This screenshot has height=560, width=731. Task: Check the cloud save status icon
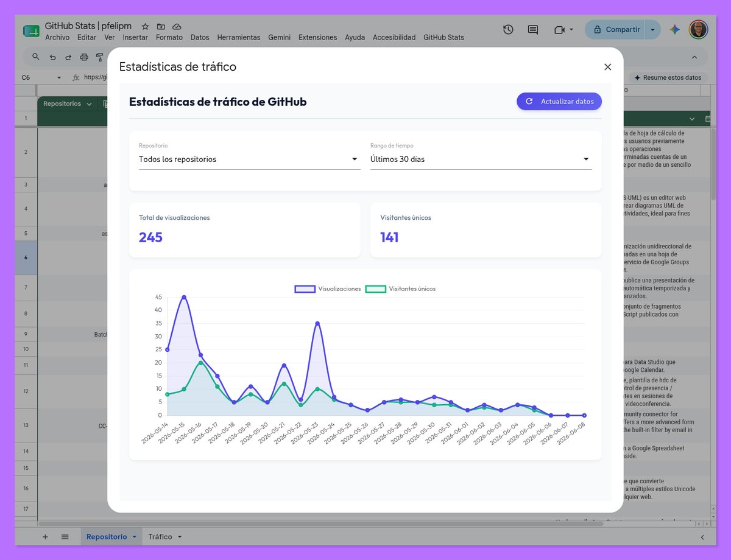coord(177,27)
